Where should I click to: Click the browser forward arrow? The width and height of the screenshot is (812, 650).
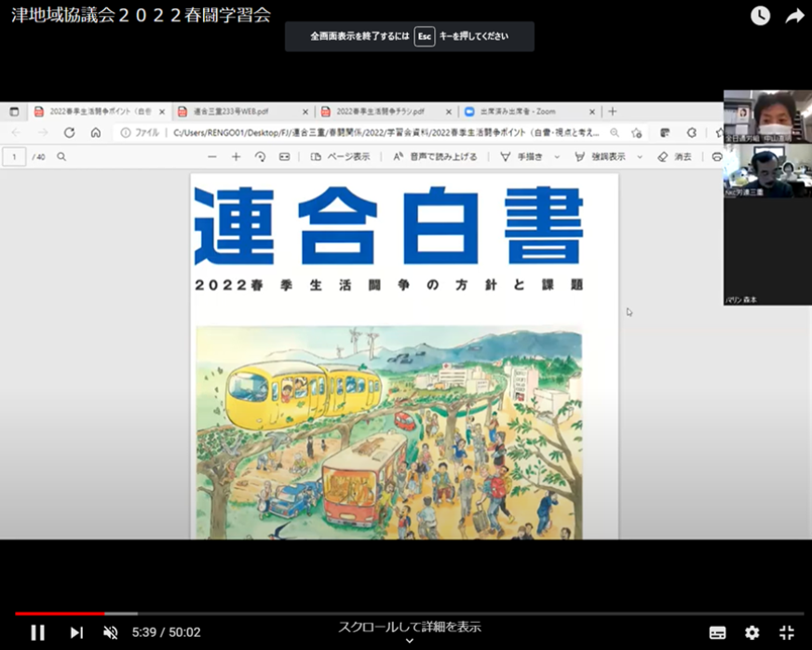43,132
